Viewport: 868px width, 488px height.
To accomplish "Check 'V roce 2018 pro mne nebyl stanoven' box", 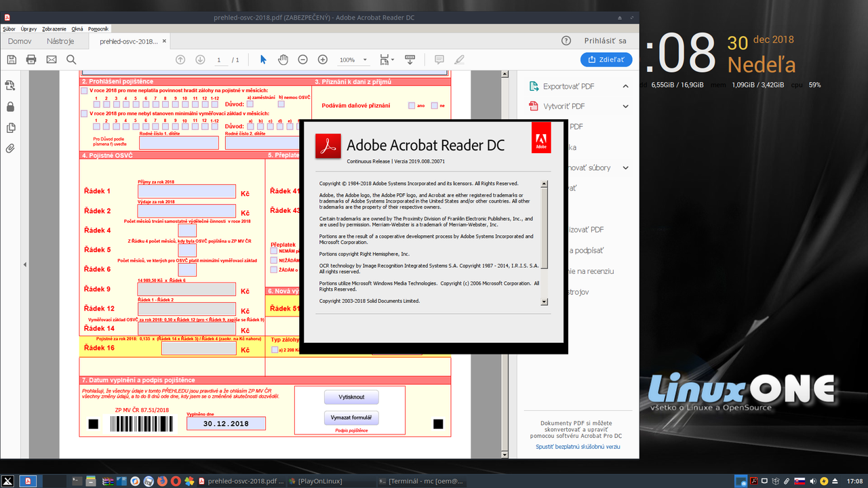I will click(x=84, y=113).
